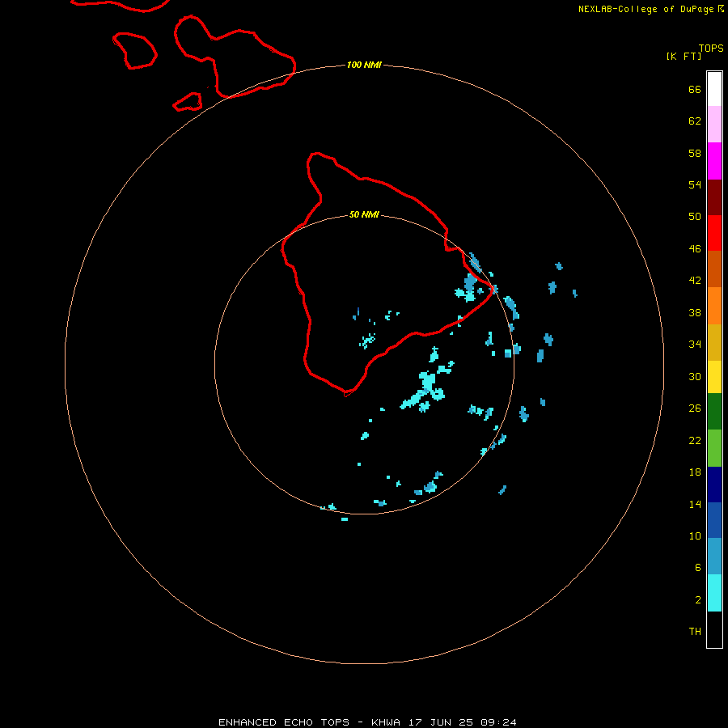Image resolution: width=728 pixels, height=728 pixels.
Task: Click the "34" legend value
Action: point(695,345)
